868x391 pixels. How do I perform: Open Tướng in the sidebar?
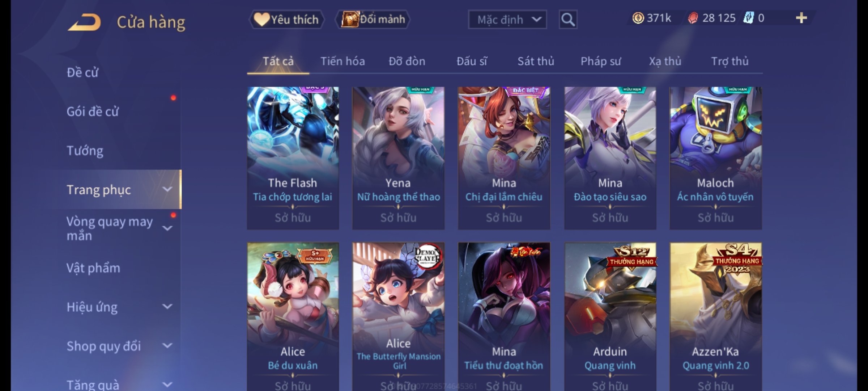pyautogui.click(x=85, y=151)
